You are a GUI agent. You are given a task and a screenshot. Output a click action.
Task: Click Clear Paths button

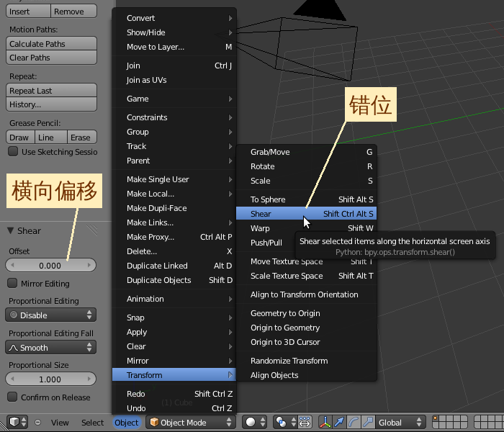[x=51, y=58]
